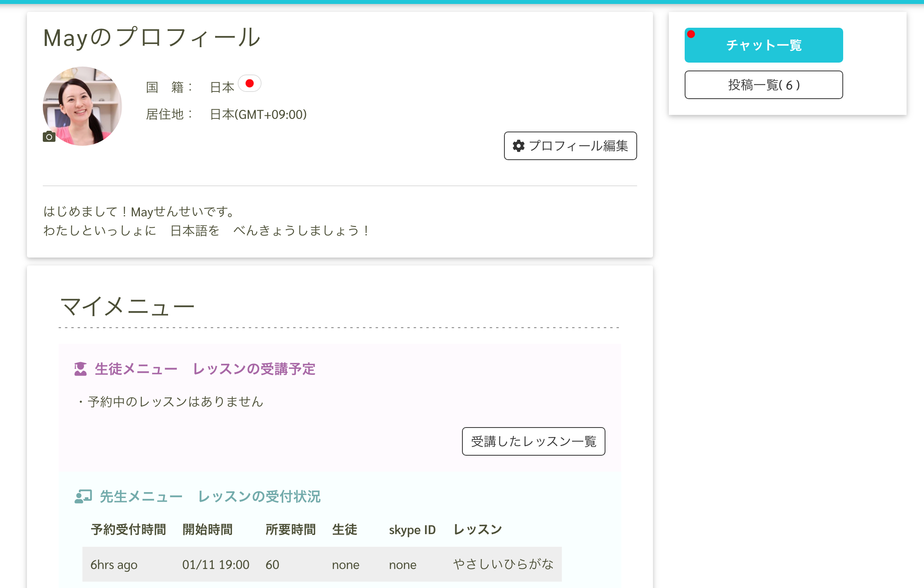Click the gear icon in プロフィール編集
Screen dimensions: 924x588
pyautogui.click(x=518, y=146)
